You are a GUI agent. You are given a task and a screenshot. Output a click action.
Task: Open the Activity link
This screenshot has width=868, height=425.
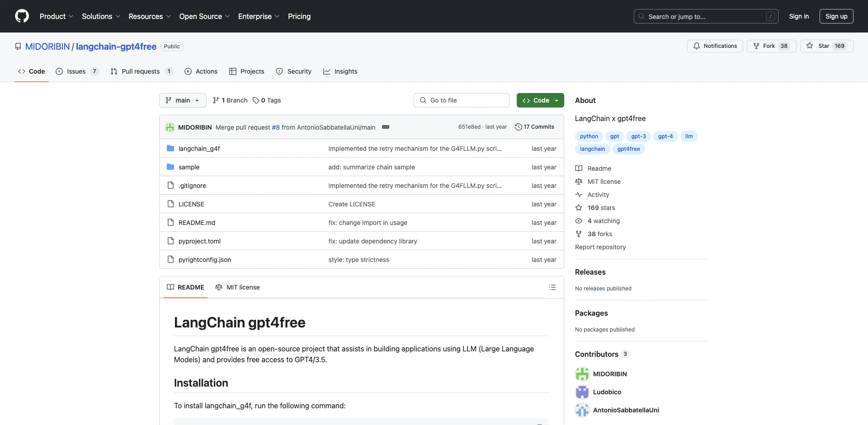tap(592, 195)
